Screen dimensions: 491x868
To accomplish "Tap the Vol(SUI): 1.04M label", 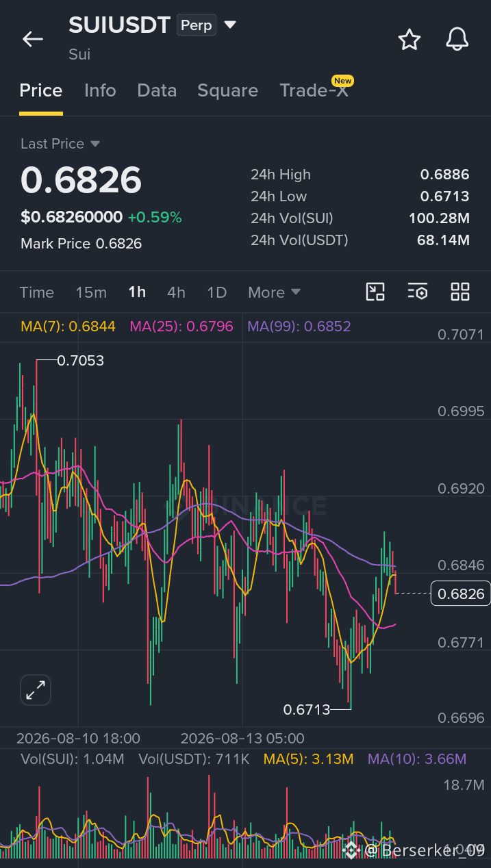I will pos(73,758).
